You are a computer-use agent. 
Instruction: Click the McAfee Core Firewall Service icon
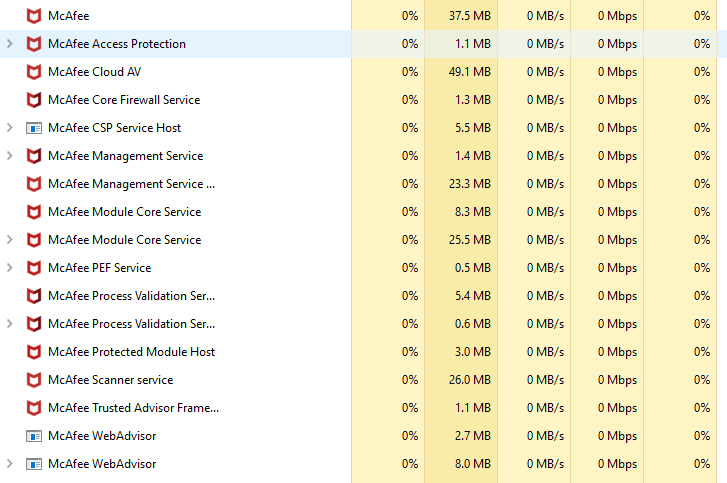(x=34, y=100)
